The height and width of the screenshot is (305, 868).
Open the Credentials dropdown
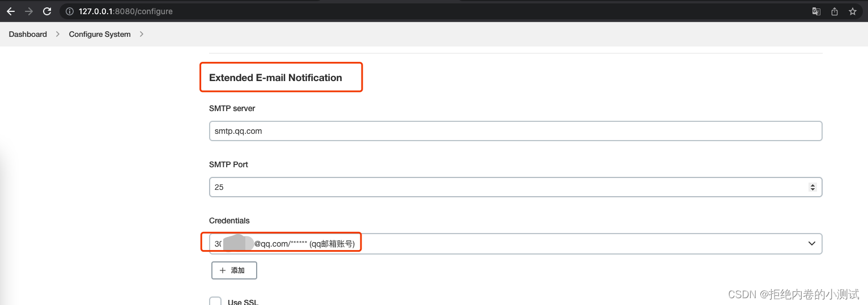[516, 243]
